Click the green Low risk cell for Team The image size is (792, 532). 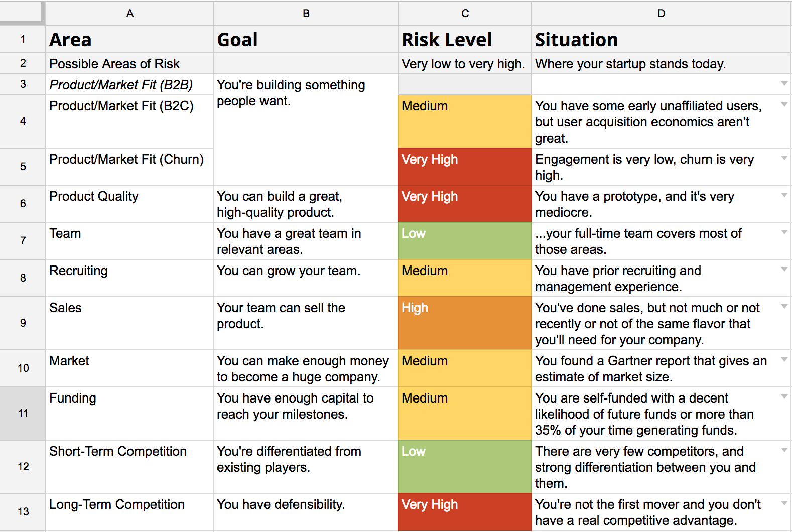(464, 241)
